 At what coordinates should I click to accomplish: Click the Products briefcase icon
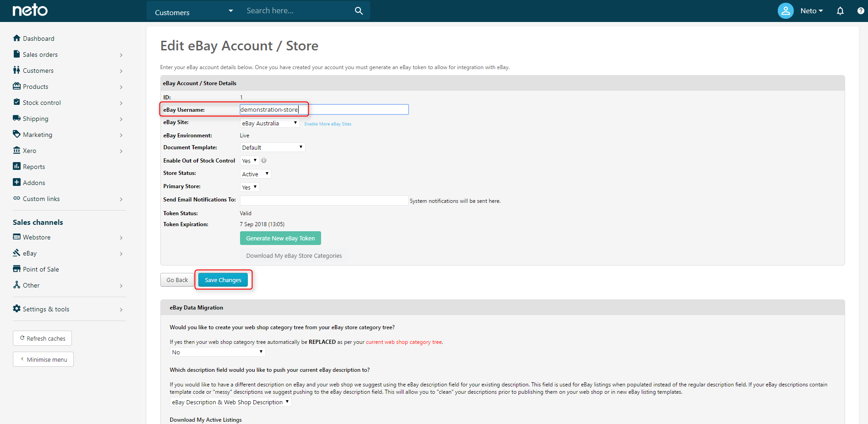pos(17,86)
